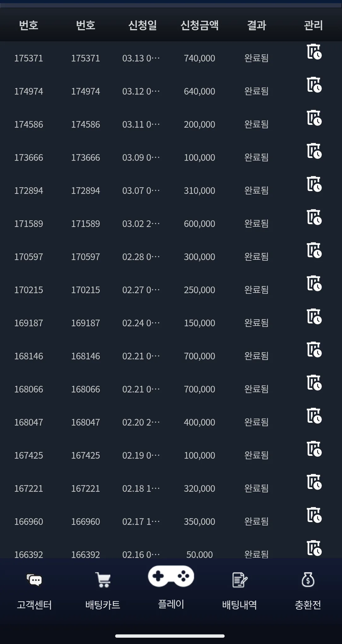Remove entry 174586 using delete icon
The height and width of the screenshot is (644, 342).
tap(314, 118)
